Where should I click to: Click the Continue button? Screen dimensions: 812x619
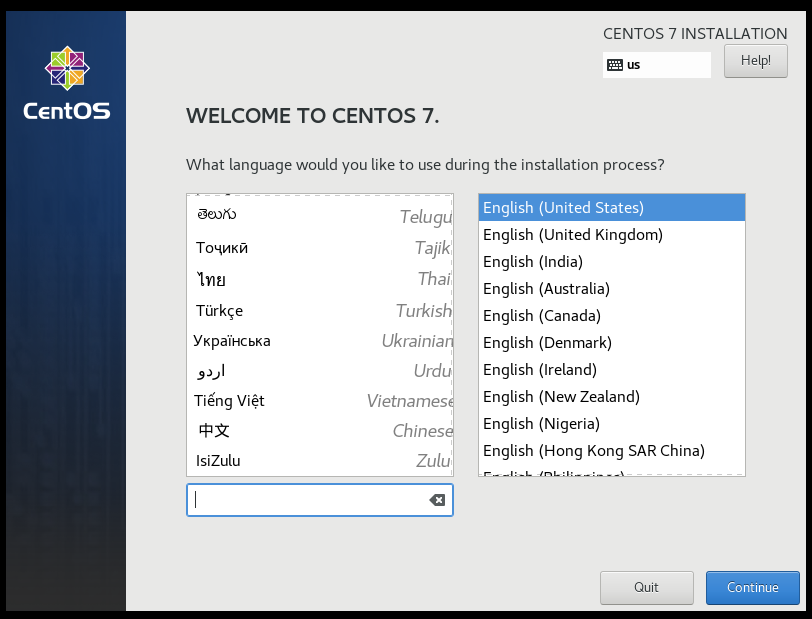pos(752,587)
